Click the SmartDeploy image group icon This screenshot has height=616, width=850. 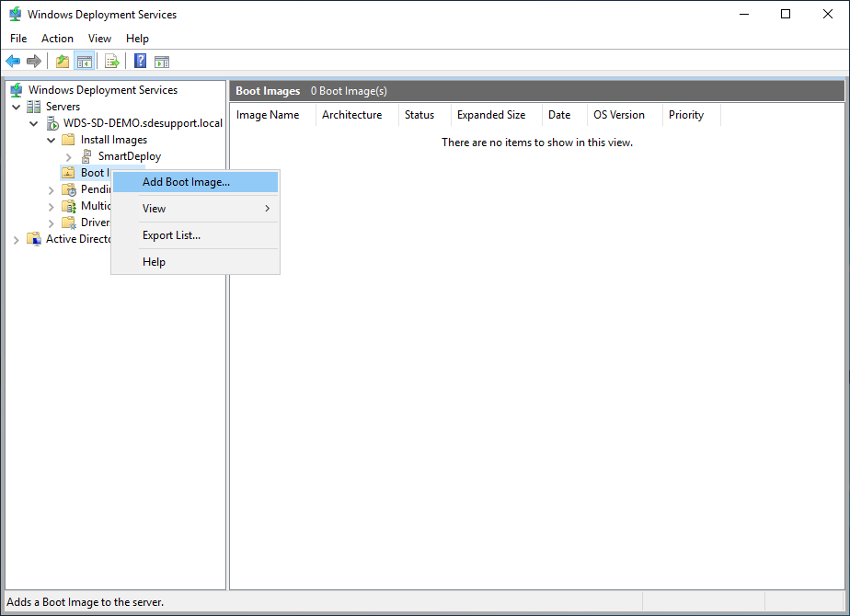point(86,156)
